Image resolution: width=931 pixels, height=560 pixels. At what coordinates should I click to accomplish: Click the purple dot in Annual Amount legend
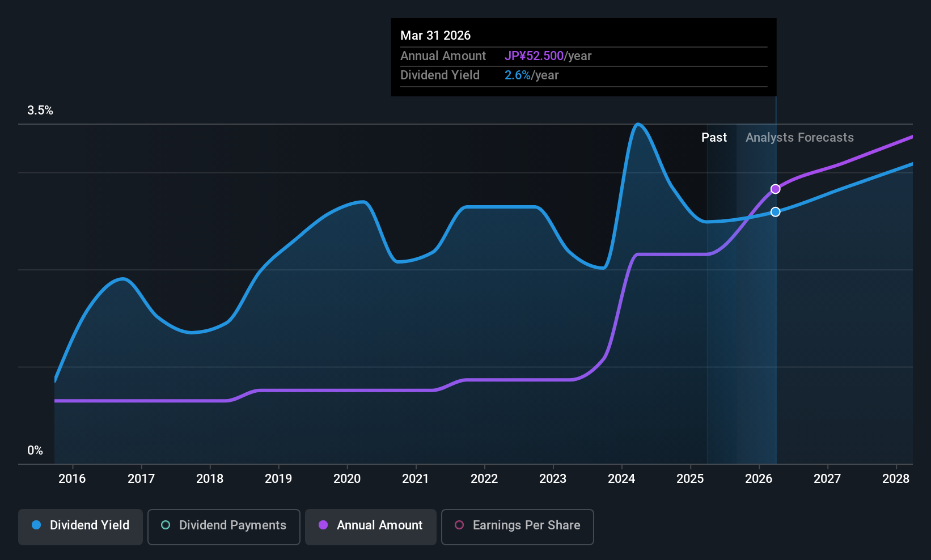pos(323,525)
